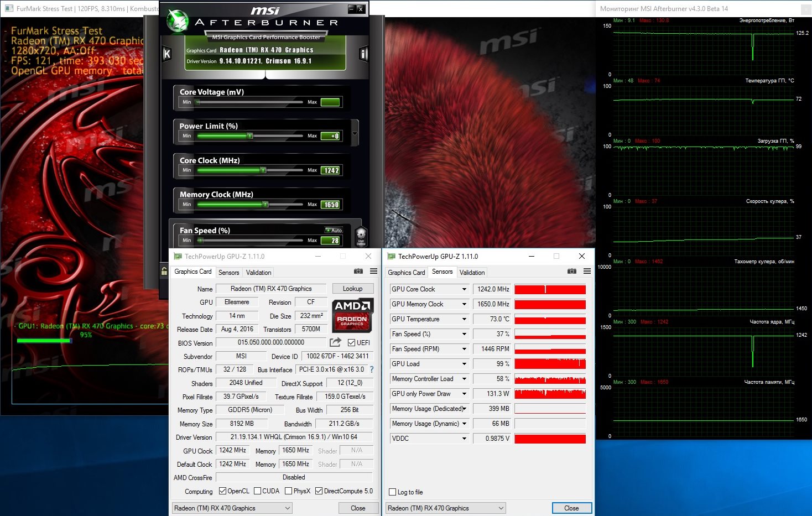The width and height of the screenshot is (812, 516).
Task: Switch to Validation tab in Graphics Card window
Action: [x=258, y=273]
